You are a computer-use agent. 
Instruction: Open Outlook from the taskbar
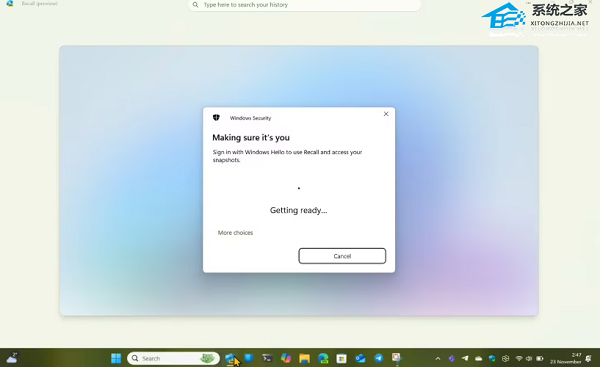360,358
